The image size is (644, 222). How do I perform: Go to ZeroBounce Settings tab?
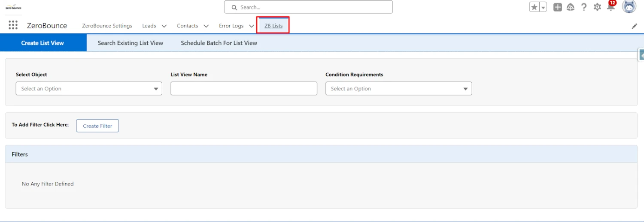point(107,26)
